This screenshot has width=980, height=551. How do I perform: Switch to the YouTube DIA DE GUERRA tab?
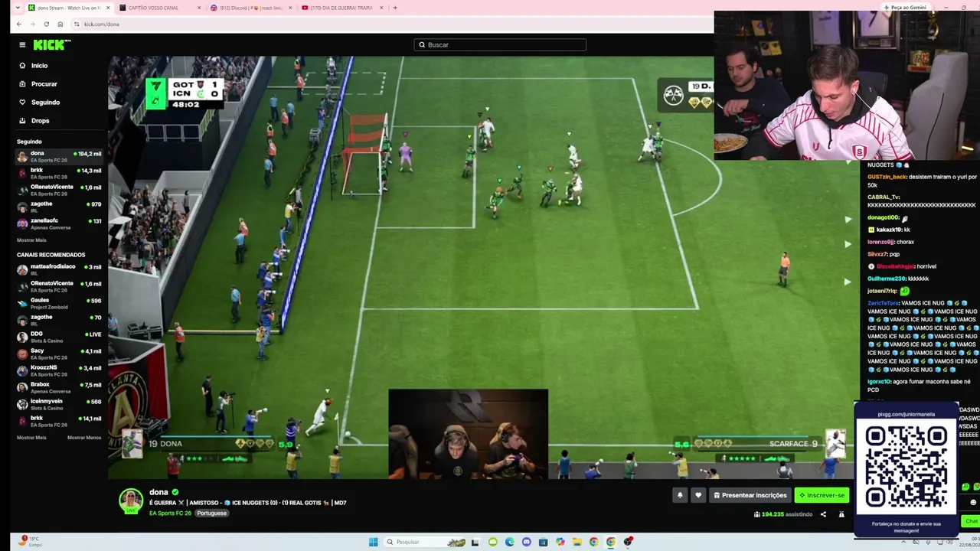pyautogui.click(x=341, y=8)
